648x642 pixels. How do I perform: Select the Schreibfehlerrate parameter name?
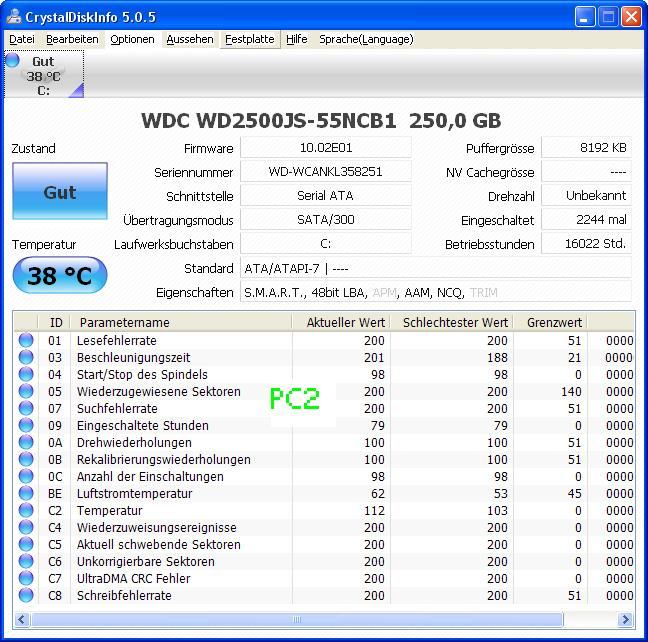tap(124, 595)
